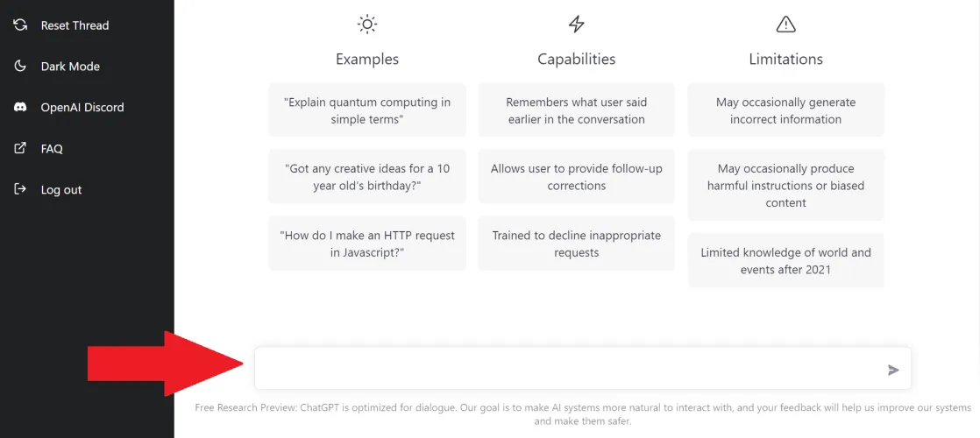Click the Discord logo icon
The image size is (980, 438).
pos(20,107)
